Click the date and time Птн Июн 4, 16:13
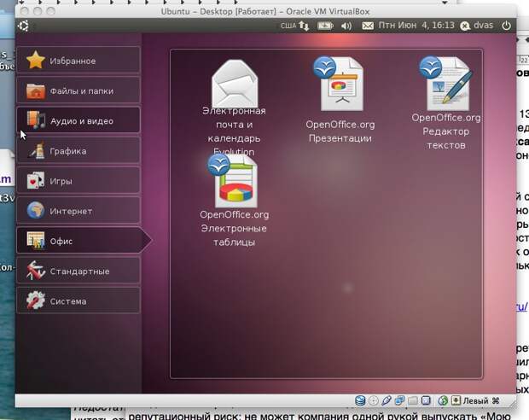Viewport: 529px width, 420px height. point(416,26)
